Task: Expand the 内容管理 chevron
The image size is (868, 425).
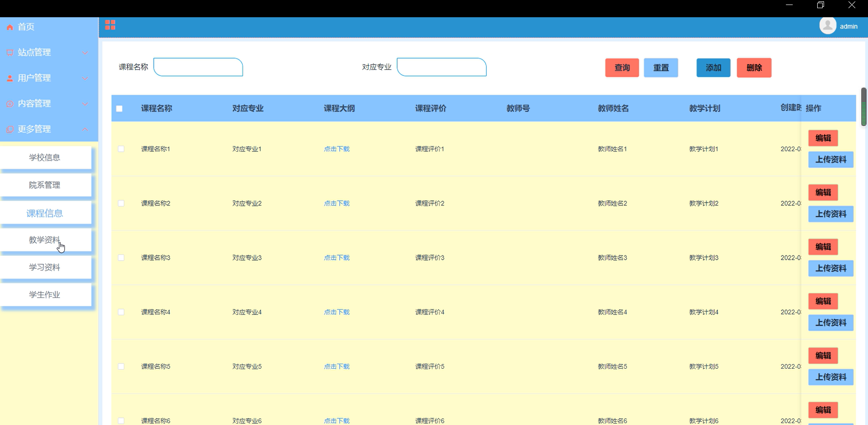Action: pos(85,104)
